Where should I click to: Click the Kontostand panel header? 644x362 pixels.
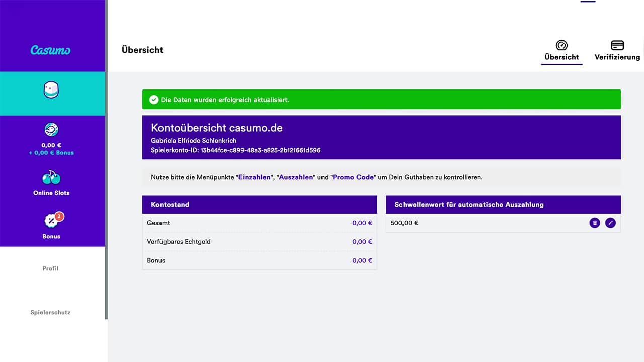click(260, 205)
